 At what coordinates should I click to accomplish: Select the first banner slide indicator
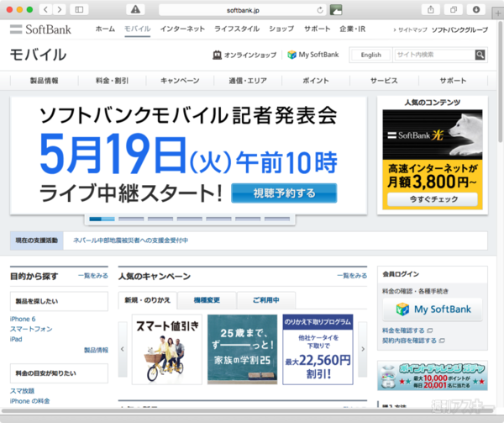pos(102,219)
